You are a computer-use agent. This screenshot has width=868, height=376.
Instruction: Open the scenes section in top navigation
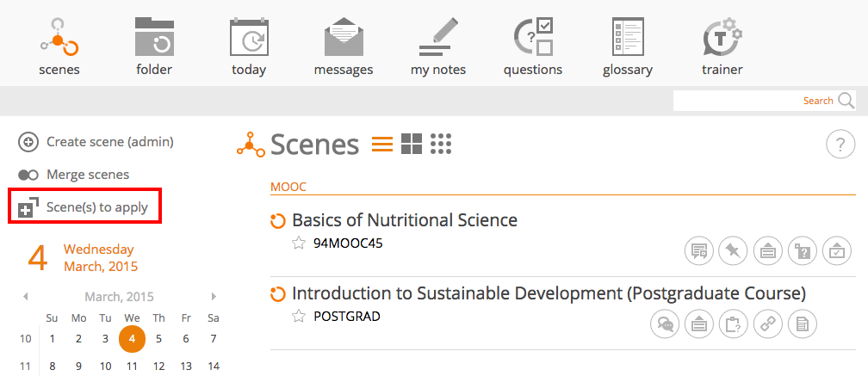click(59, 46)
